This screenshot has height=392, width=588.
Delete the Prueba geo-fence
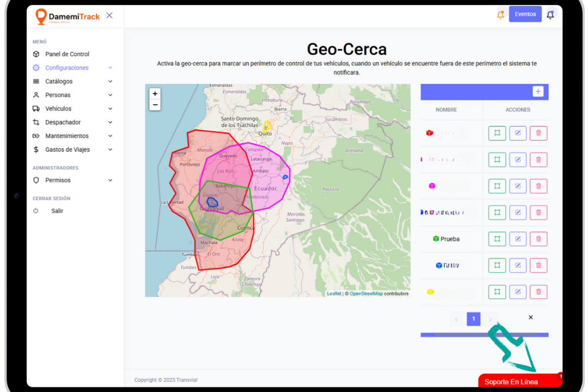(538, 238)
